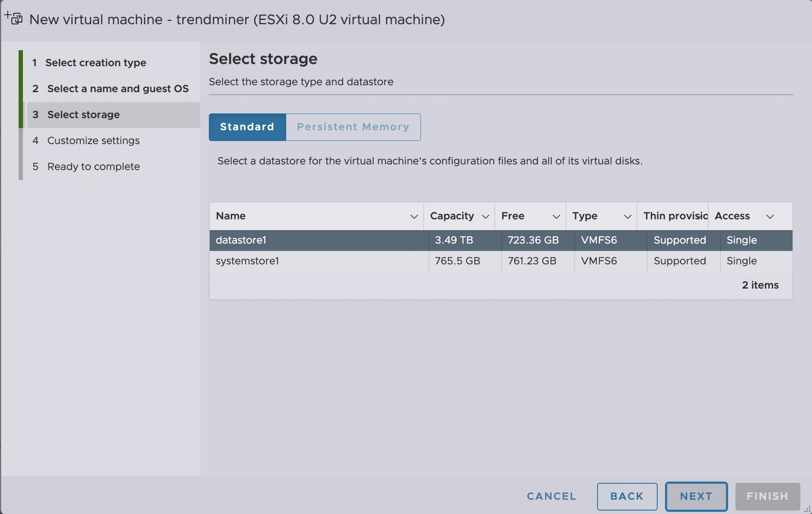812x514 pixels.
Task: Open the Type column dropdown
Action: 627,216
